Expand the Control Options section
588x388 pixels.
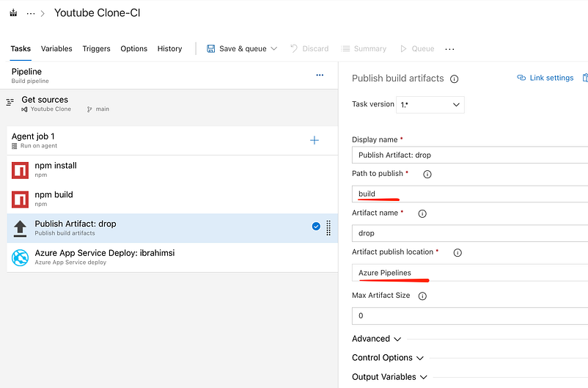(x=388, y=358)
